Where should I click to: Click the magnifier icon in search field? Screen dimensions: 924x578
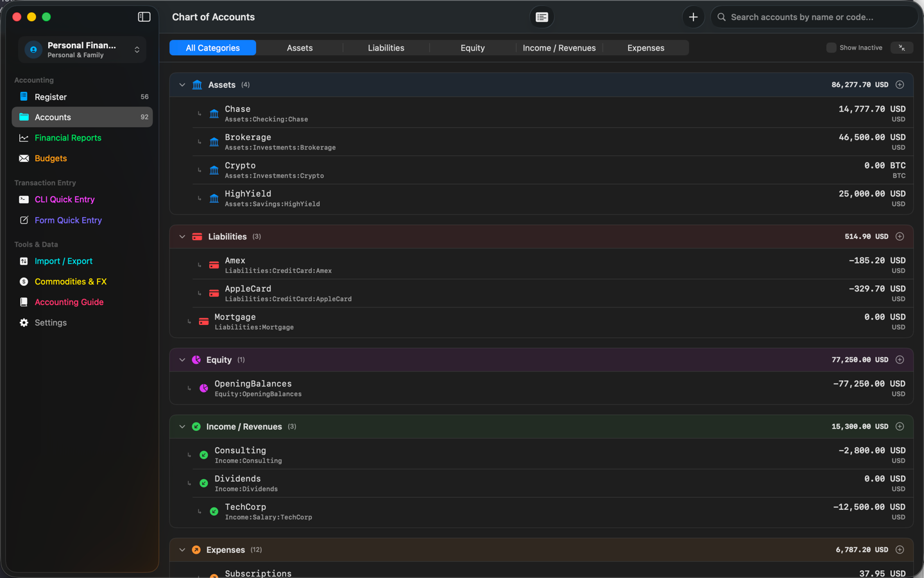click(722, 17)
